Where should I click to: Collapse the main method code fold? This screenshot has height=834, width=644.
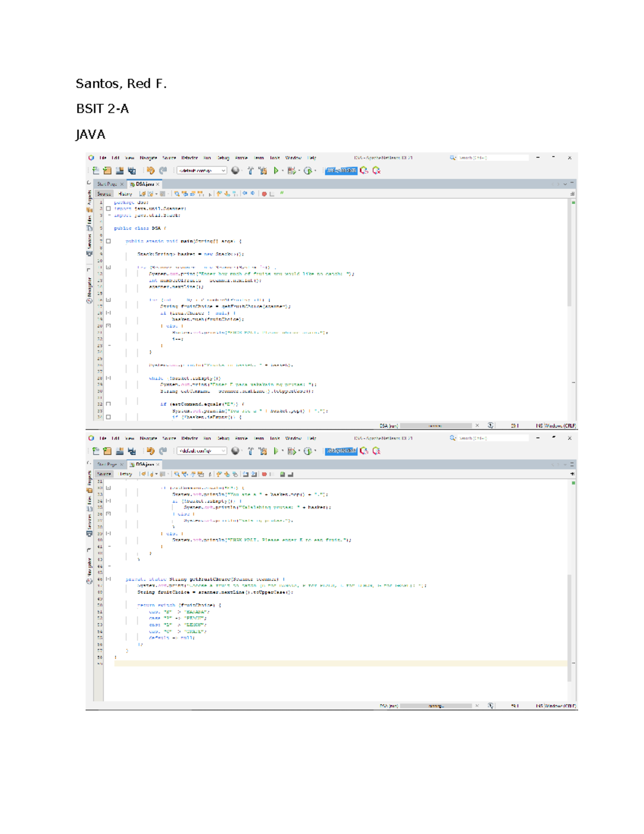[x=108, y=241]
